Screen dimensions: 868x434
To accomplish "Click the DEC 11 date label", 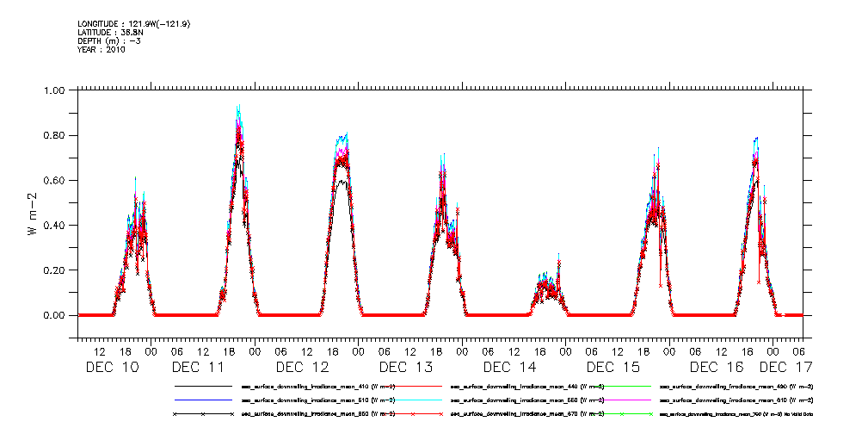I will 198,367.
